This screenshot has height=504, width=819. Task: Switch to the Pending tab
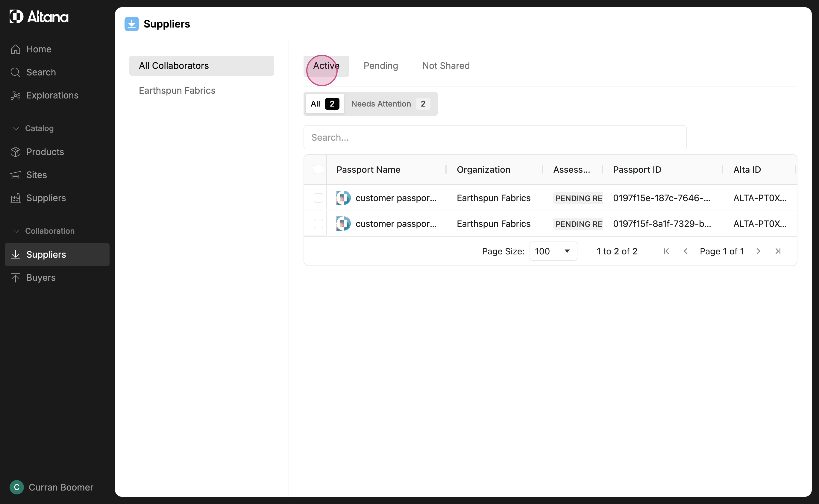[x=381, y=66]
